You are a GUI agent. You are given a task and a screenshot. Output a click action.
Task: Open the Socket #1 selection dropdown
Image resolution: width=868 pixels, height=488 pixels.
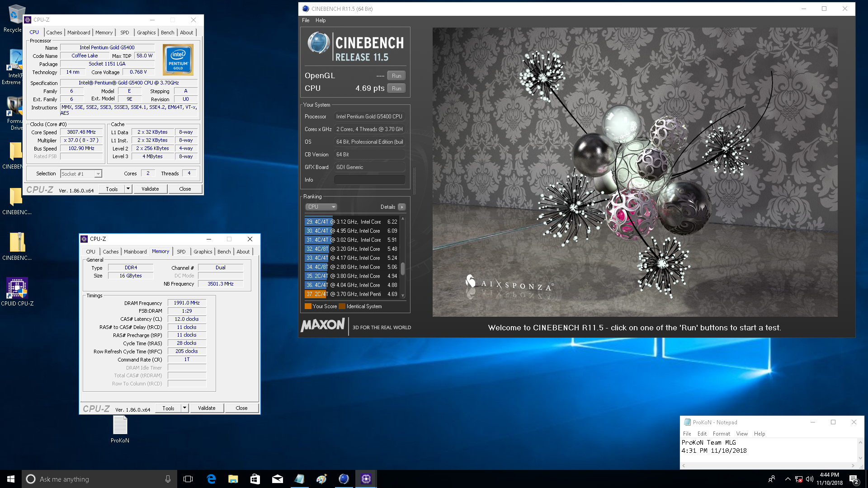[81, 174]
